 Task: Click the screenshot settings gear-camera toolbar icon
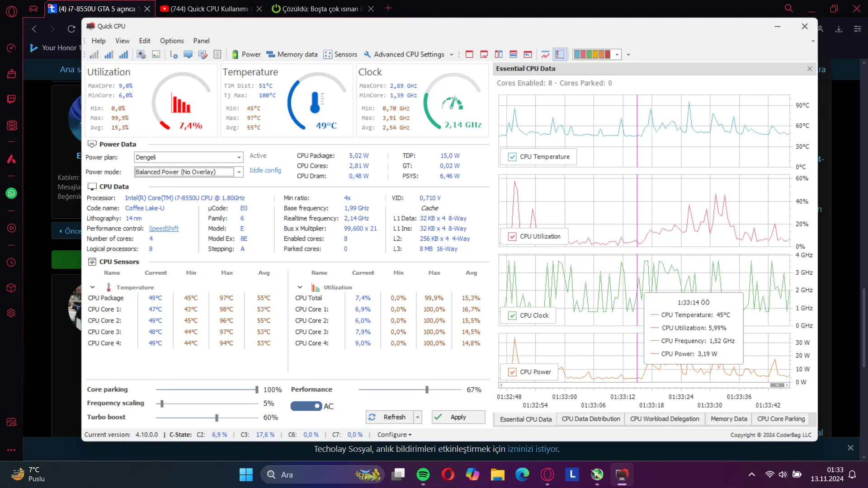pos(141,54)
